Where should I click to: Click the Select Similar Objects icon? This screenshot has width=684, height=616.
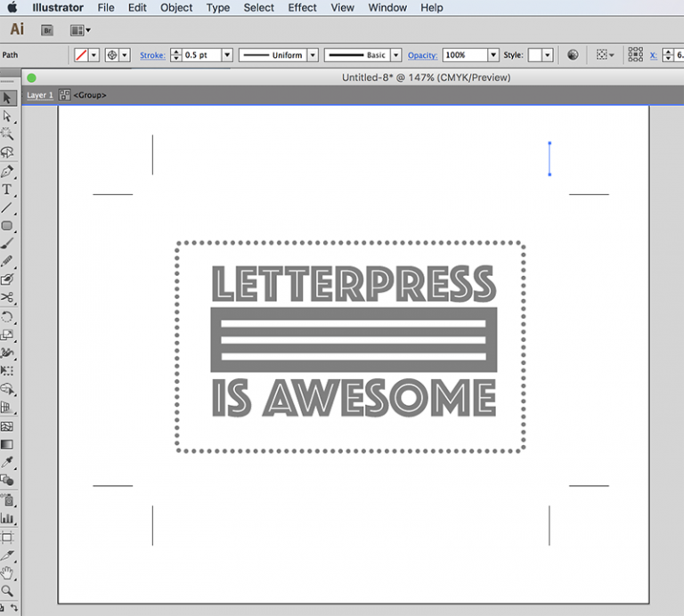(x=605, y=55)
